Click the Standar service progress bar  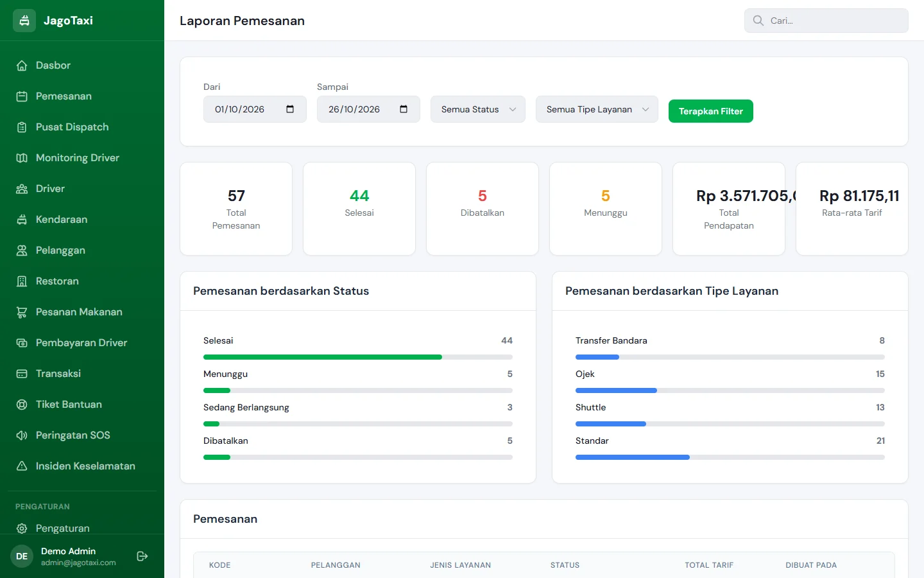[x=730, y=457]
